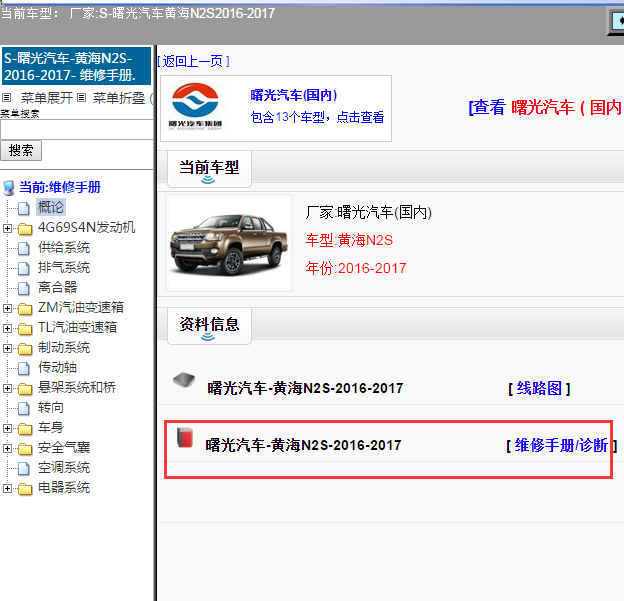The width and height of the screenshot is (624, 601).
Task: Click the 转向 page icon
Action: [x=23, y=408]
